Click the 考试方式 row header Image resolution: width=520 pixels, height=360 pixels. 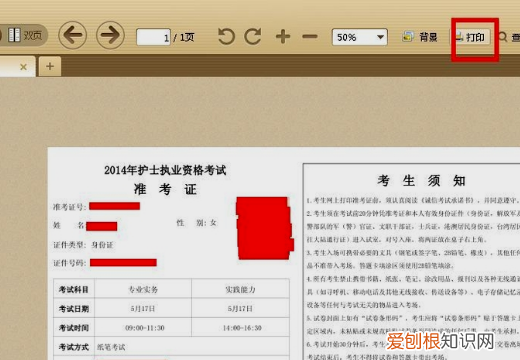pos(74,347)
